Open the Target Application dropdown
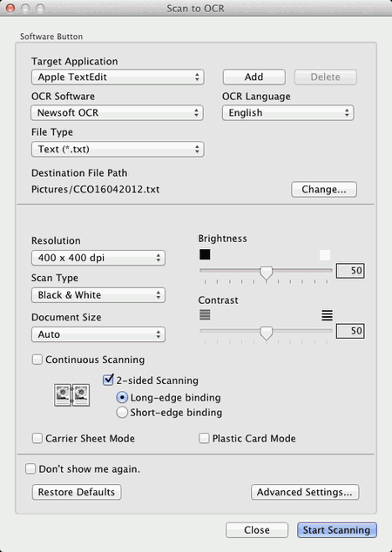 coord(118,77)
